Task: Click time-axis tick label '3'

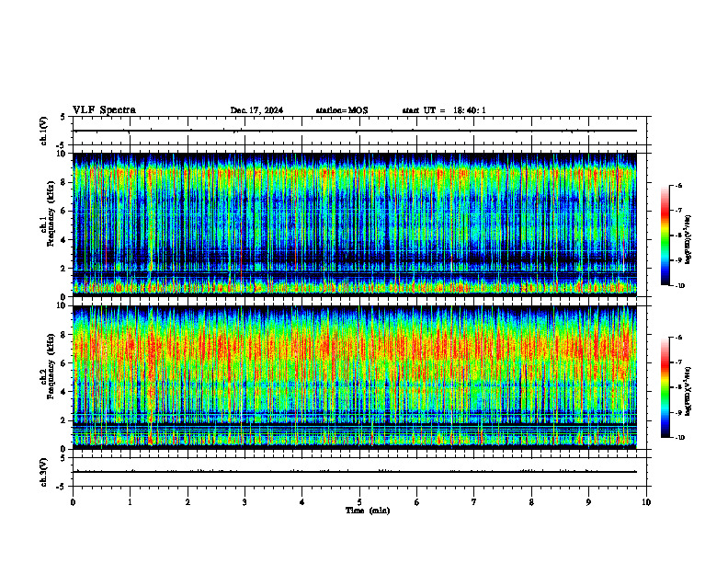Action: [245, 502]
